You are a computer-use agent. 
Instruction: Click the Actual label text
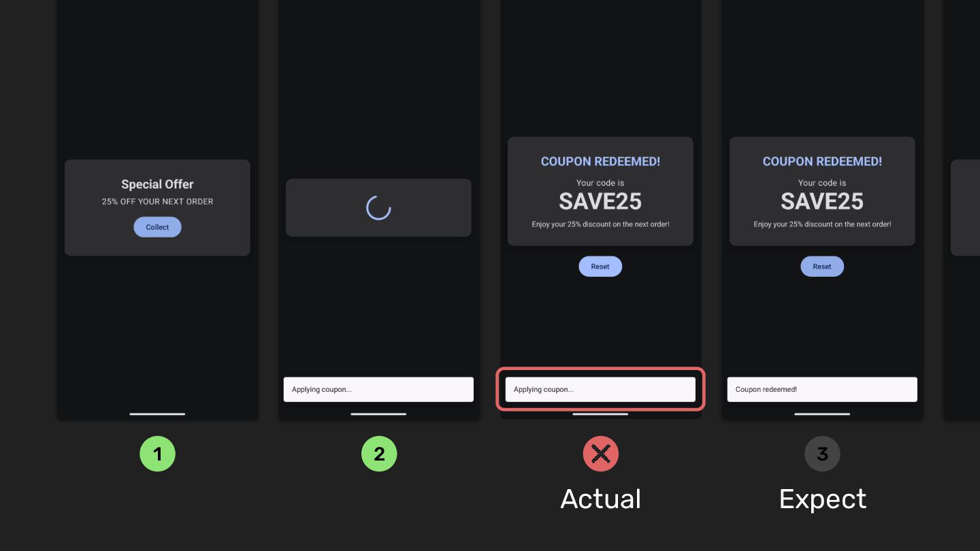click(x=600, y=499)
